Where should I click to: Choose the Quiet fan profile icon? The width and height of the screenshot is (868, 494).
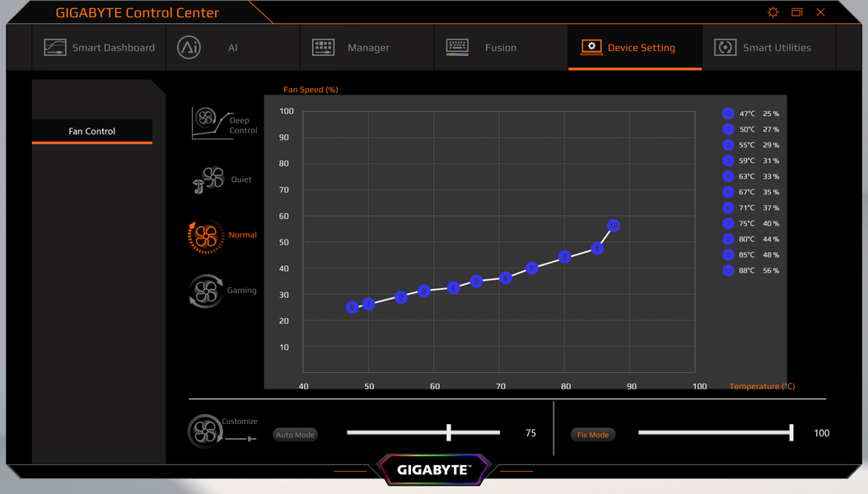(208, 179)
